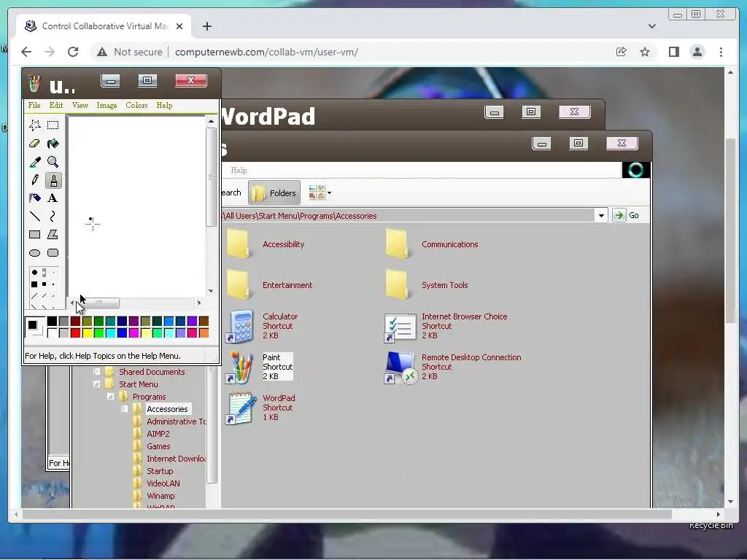Pick the yellow color swatch
Viewport: 747px width, 560px height.
tap(88, 332)
